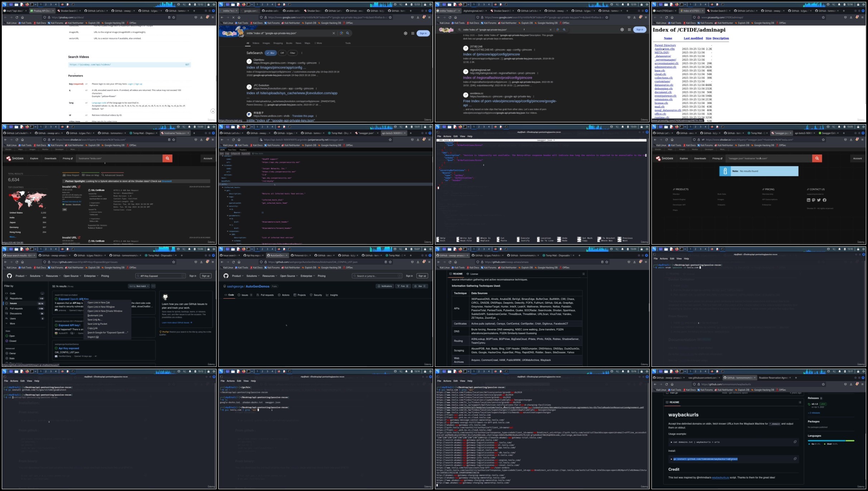
Task: Set SafeSearch to Off
Action: [282, 53]
